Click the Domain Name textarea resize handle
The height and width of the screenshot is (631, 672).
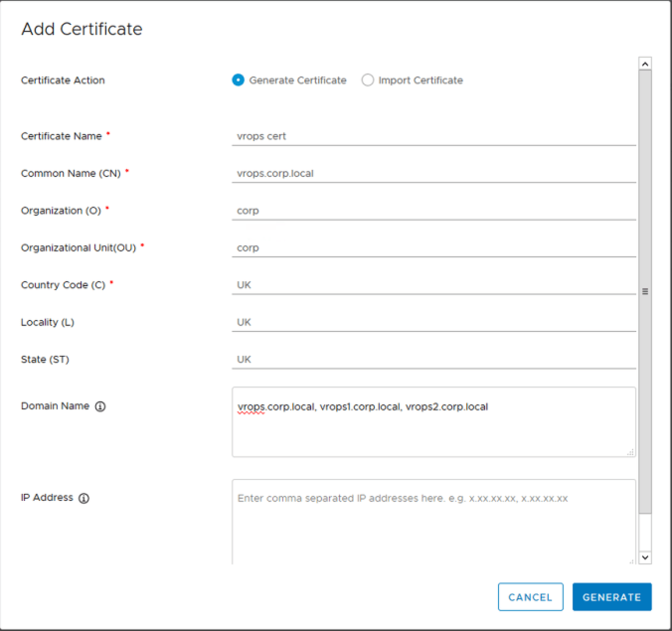(x=631, y=452)
